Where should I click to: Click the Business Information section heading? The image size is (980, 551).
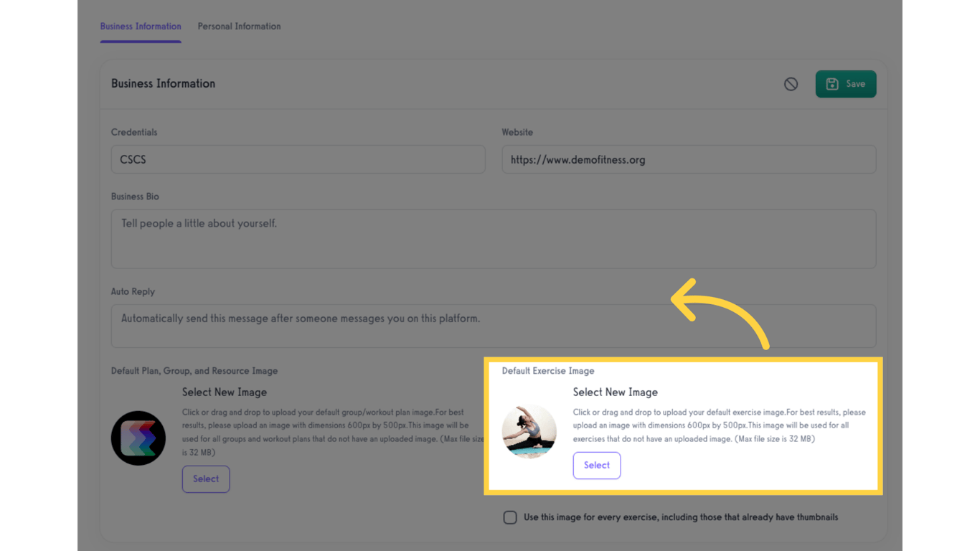pos(163,83)
